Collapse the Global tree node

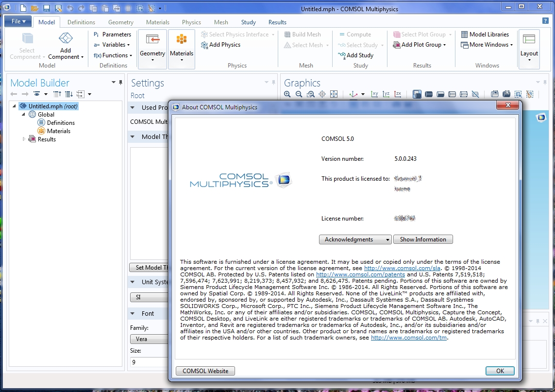click(23, 115)
